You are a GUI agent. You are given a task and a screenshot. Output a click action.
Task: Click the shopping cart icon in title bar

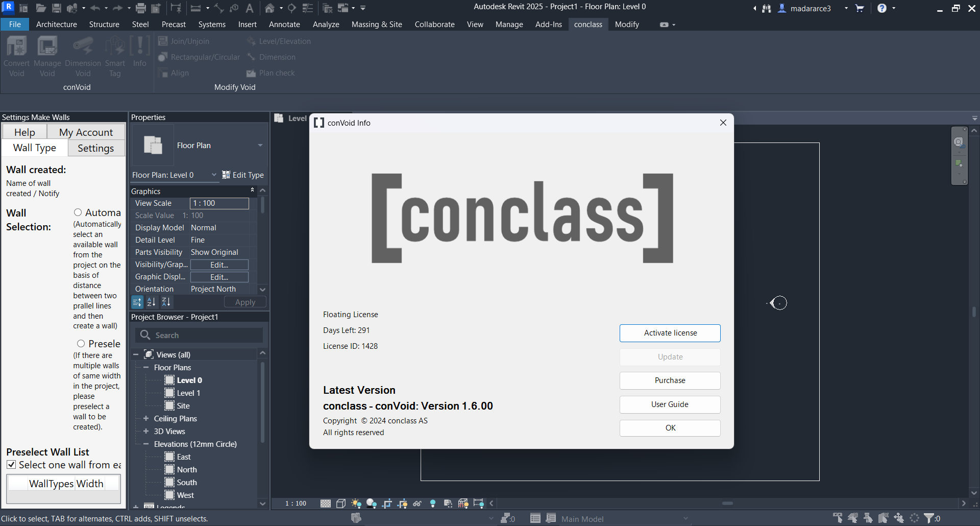pyautogui.click(x=860, y=8)
